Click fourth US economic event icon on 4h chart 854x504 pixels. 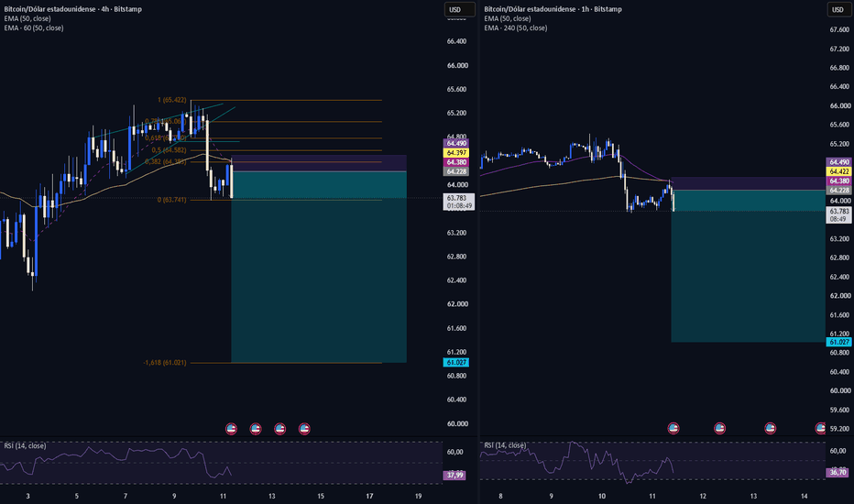(x=304, y=429)
